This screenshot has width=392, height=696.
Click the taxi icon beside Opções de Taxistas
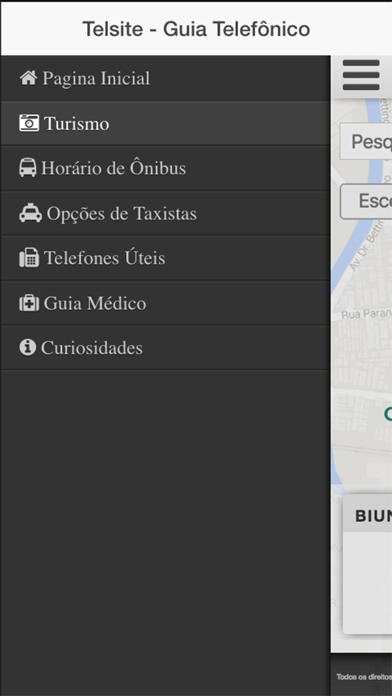(30, 213)
